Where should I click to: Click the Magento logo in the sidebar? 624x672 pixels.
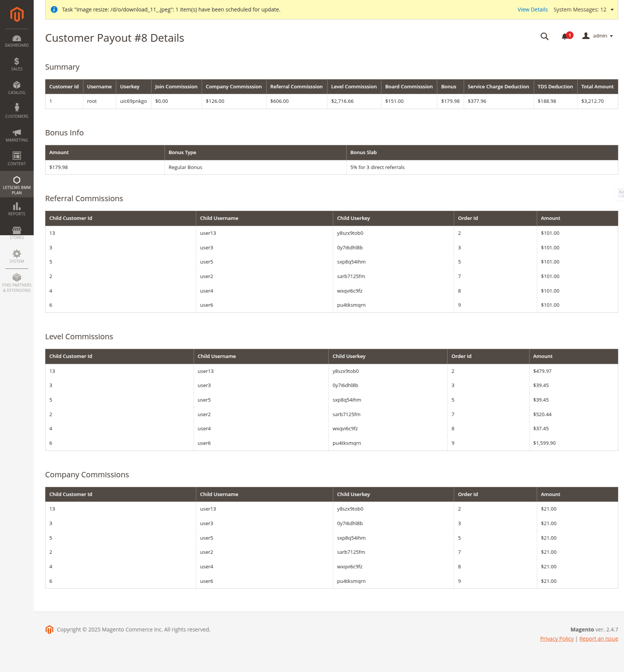click(x=16, y=15)
